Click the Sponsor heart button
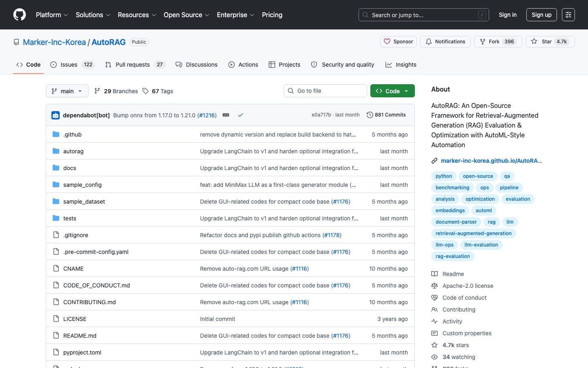 398,42
